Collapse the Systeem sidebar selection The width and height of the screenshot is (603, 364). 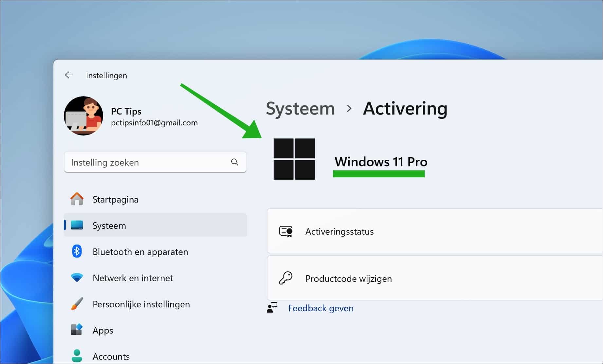pyautogui.click(x=155, y=225)
